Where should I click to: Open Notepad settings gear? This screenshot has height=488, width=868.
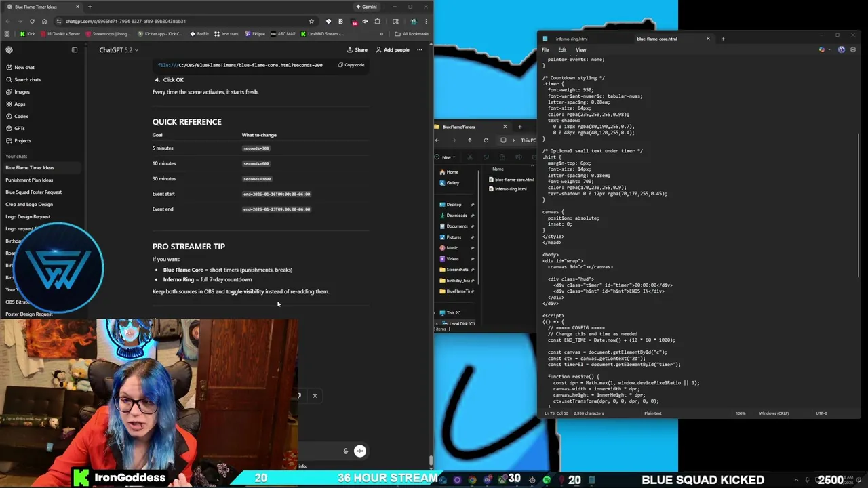coord(854,49)
